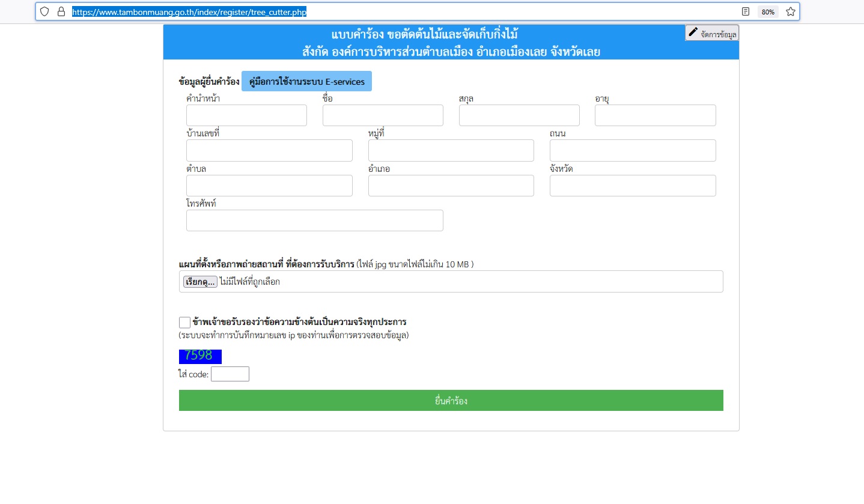
Task: Toggle reader view icon in address bar
Action: pyautogui.click(x=746, y=11)
